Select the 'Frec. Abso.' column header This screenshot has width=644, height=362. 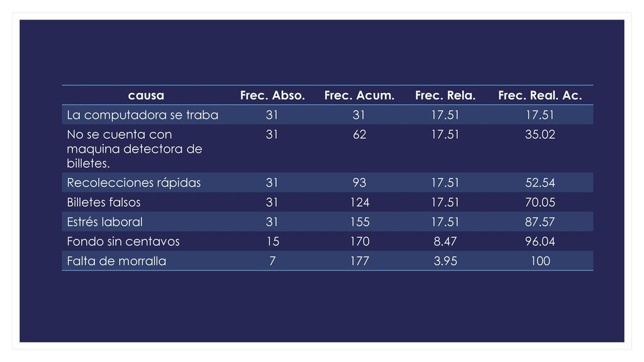[x=272, y=96]
